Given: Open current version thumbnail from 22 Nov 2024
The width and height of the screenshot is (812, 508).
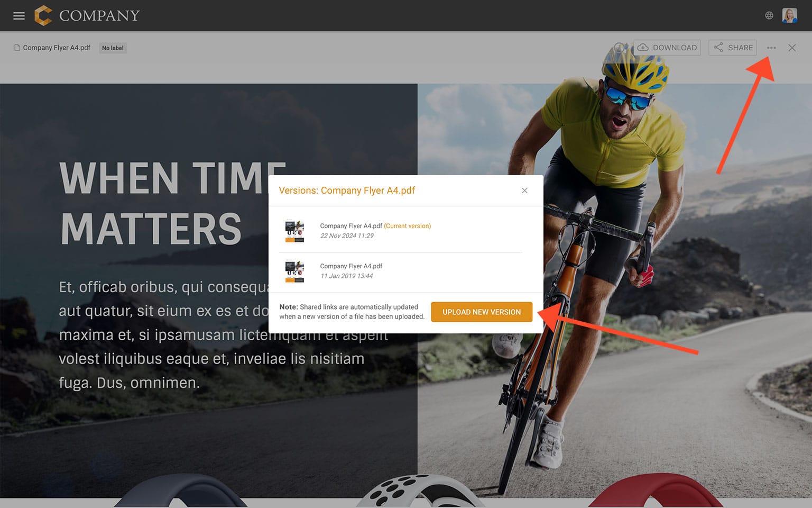Looking at the screenshot, I should pyautogui.click(x=294, y=231).
